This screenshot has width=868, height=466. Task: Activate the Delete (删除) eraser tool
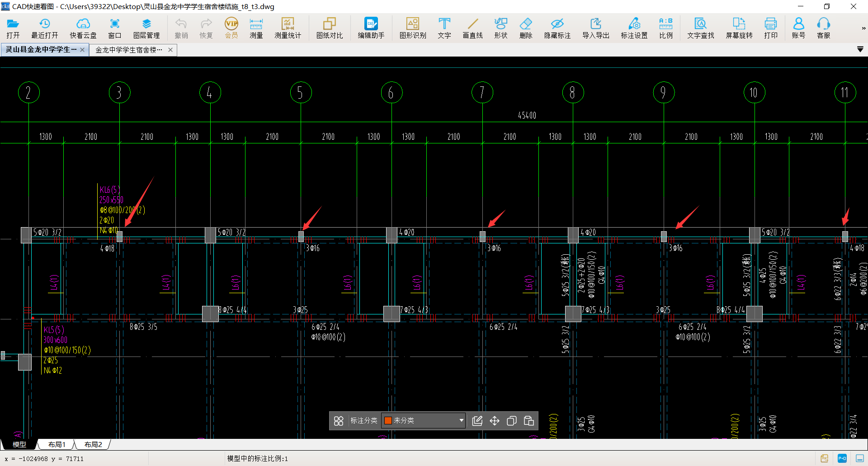click(525, 28)
